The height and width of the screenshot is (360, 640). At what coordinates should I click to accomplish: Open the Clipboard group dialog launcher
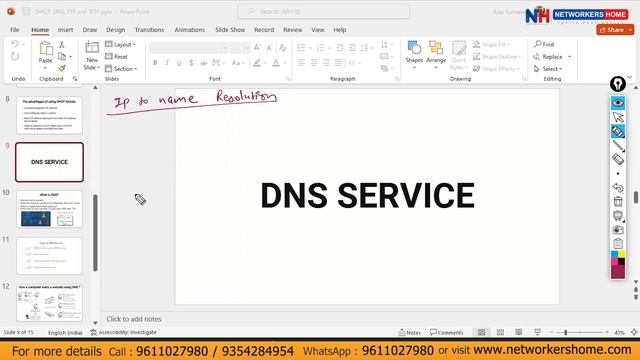click(x=75, y=79)
